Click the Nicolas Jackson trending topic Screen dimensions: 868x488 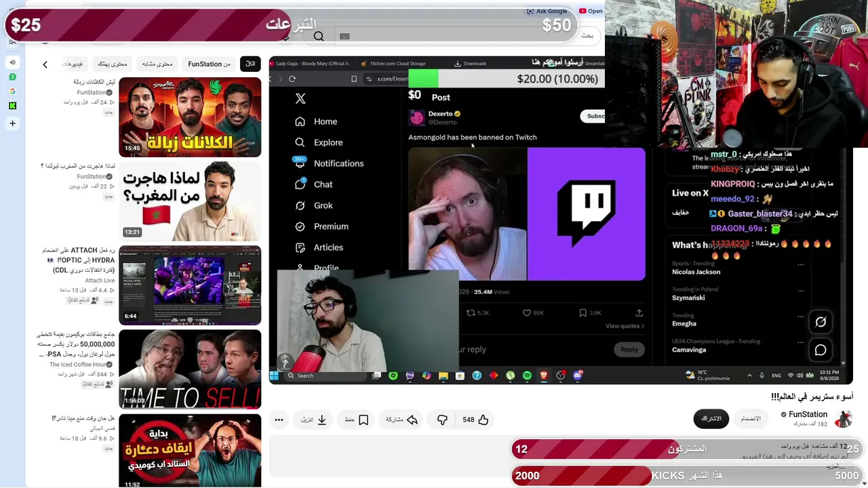696,272
